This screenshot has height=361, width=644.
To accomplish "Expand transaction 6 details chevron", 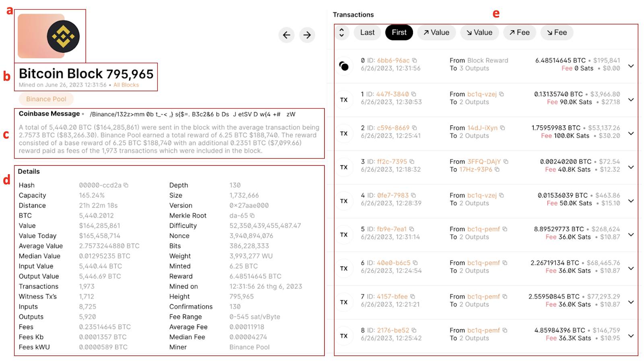I will [631, 268].
